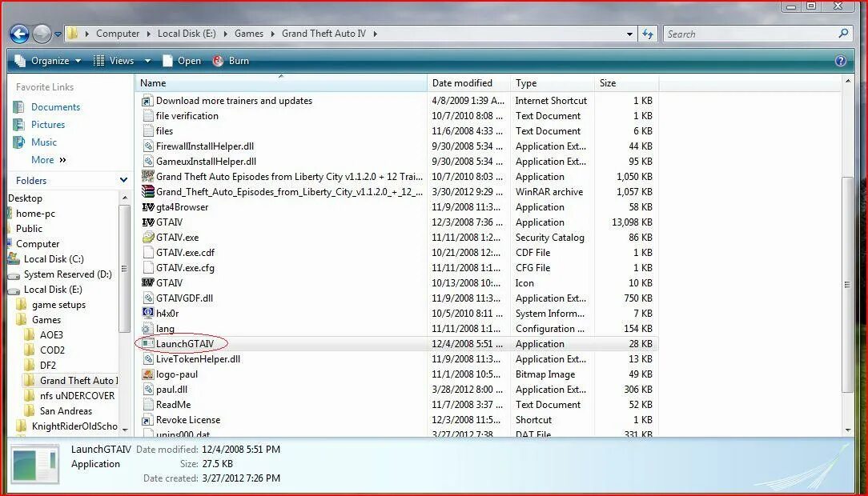Click the Search input field
The width and height of the screenshot is (868, 496).
click(x=750, y=34)
